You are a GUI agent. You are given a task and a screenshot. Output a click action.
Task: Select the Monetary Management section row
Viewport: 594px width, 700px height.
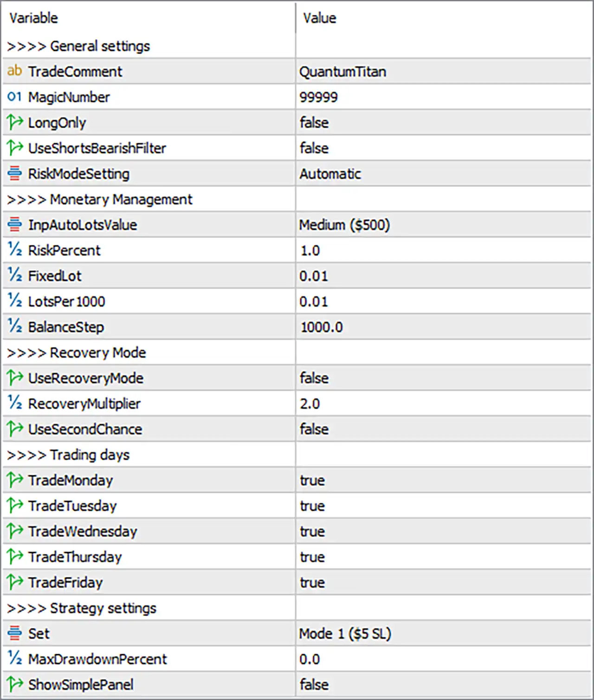pos(297,199)
